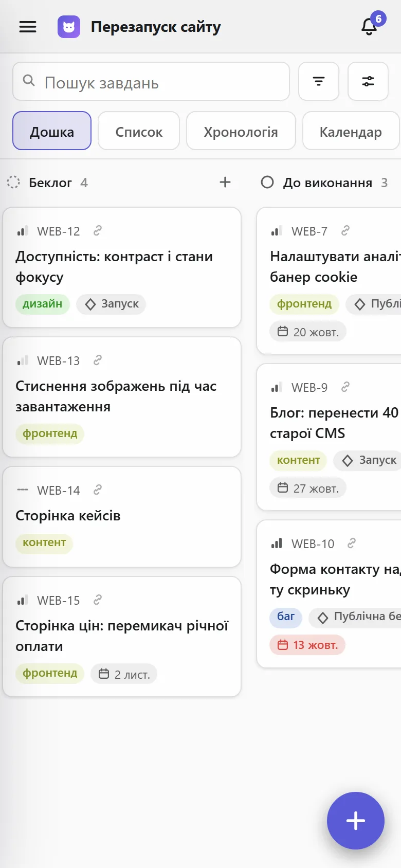Viewport: 401px width, 868px height.
Task: Open card Сторінка цін: перемикач річної оплати
Action: tap(122, 636)
